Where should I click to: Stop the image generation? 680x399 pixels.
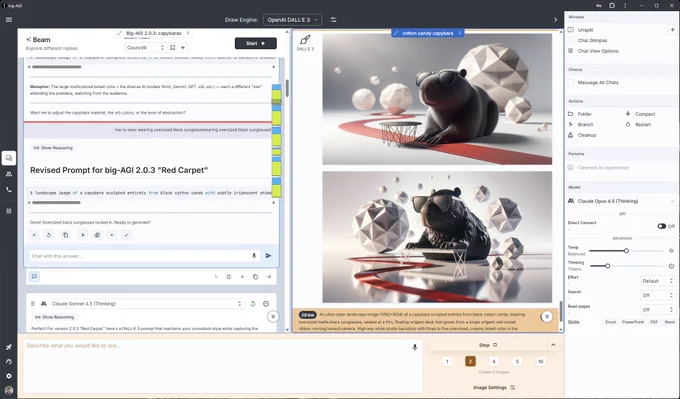488,345
